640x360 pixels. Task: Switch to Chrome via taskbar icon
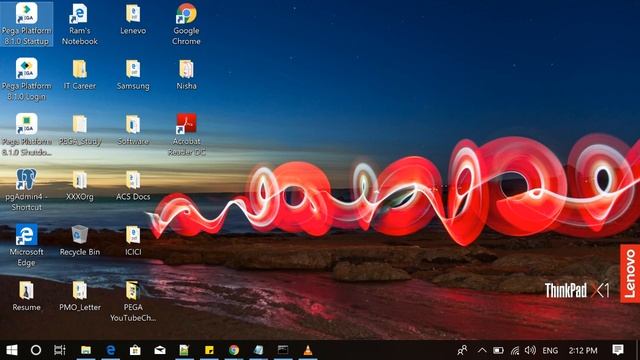tap(233, 350)
